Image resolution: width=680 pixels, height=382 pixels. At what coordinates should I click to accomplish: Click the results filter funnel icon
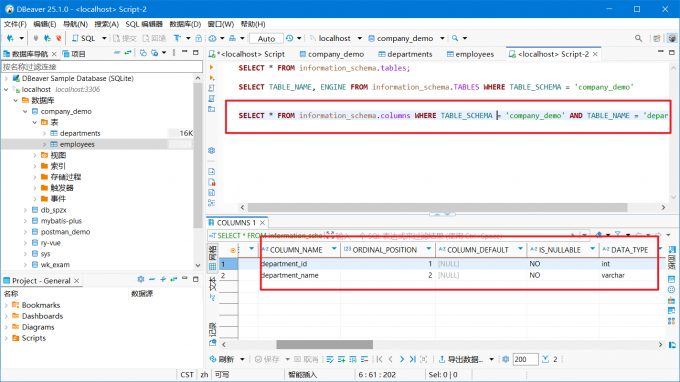[x=618, y=235]
